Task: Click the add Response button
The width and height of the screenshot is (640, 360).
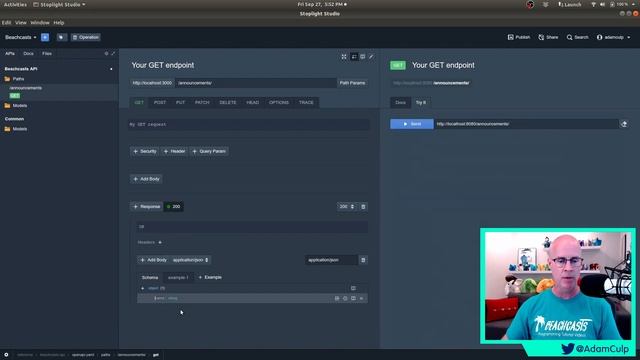Action: coord(147,207)
